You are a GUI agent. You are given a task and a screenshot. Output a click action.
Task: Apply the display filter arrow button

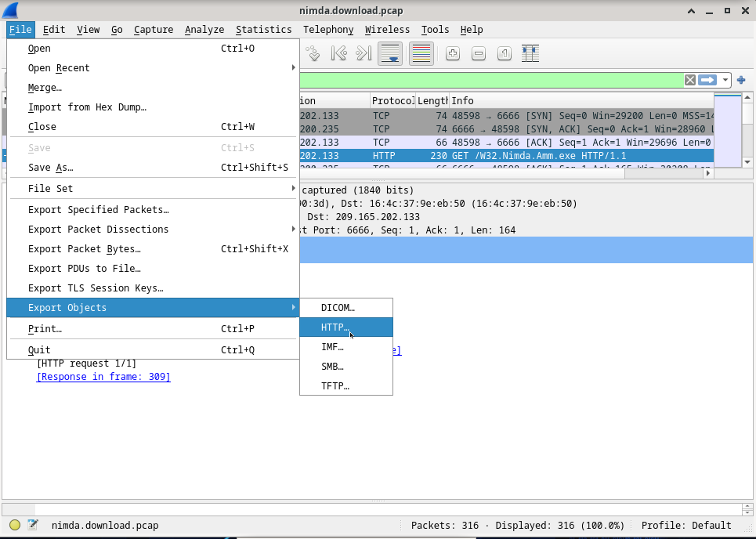(x=707, y=80)
